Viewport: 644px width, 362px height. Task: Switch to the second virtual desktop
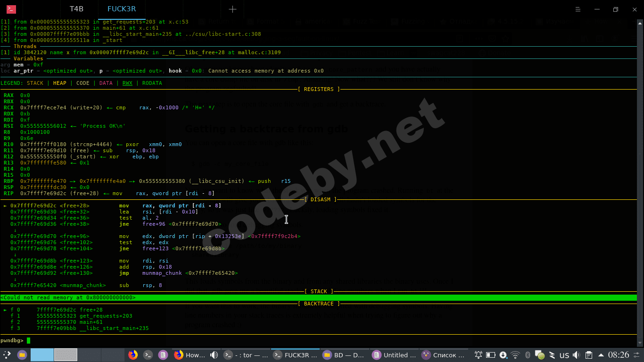66,355
